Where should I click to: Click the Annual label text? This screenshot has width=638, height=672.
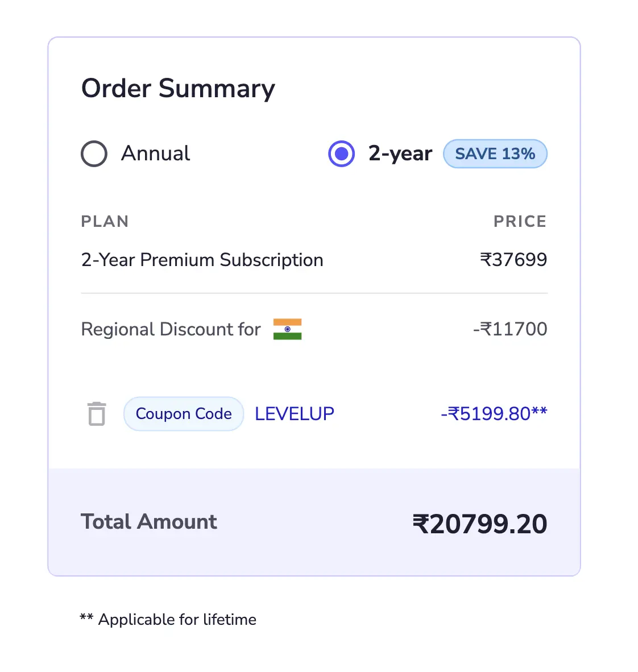[x=155, y=154]
